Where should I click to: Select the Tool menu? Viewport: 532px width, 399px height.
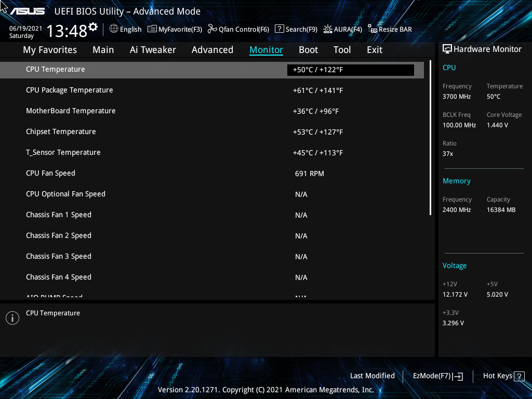tap(342, 49)
